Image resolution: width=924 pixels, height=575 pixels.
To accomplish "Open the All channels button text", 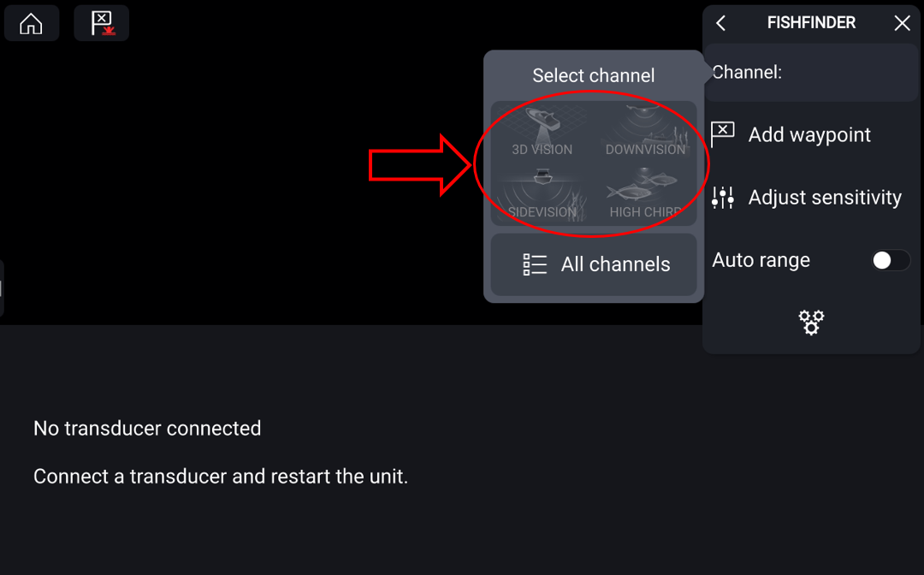I will 615,264.
